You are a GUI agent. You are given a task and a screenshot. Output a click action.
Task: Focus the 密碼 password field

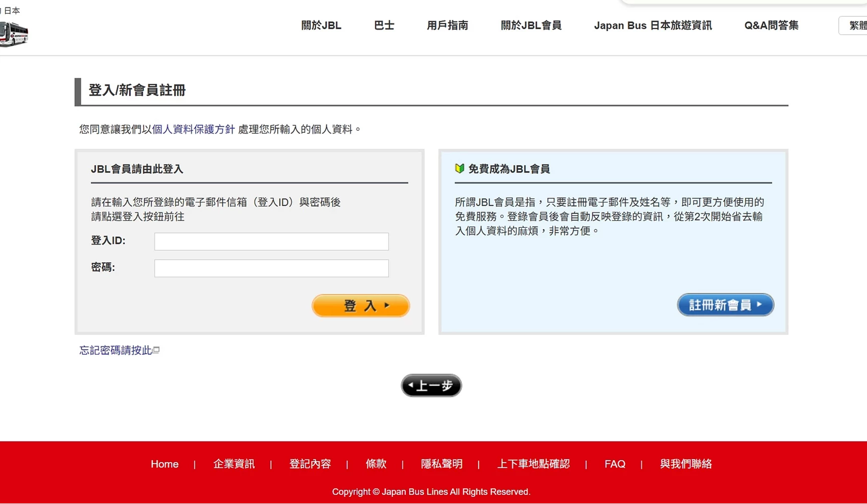pyautogui.click(x=271, y=268)
